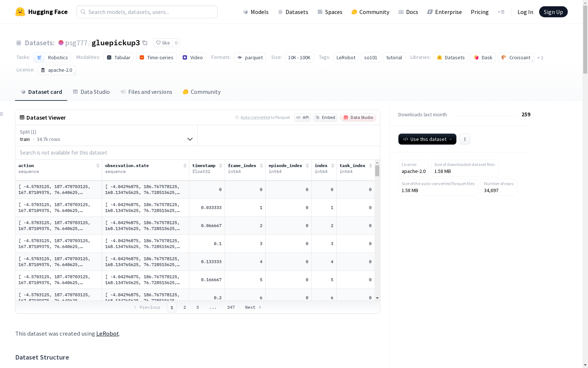Image resolution: width=588 pixels, height=368 pixels.
Task: Sort by the frame_index column icon
Action: click(x=261, y=166)
